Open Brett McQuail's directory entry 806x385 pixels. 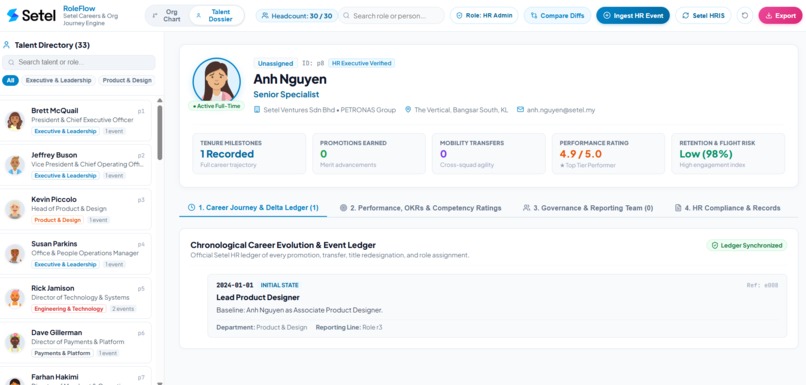pyautogui.click(x=76, y=120)
